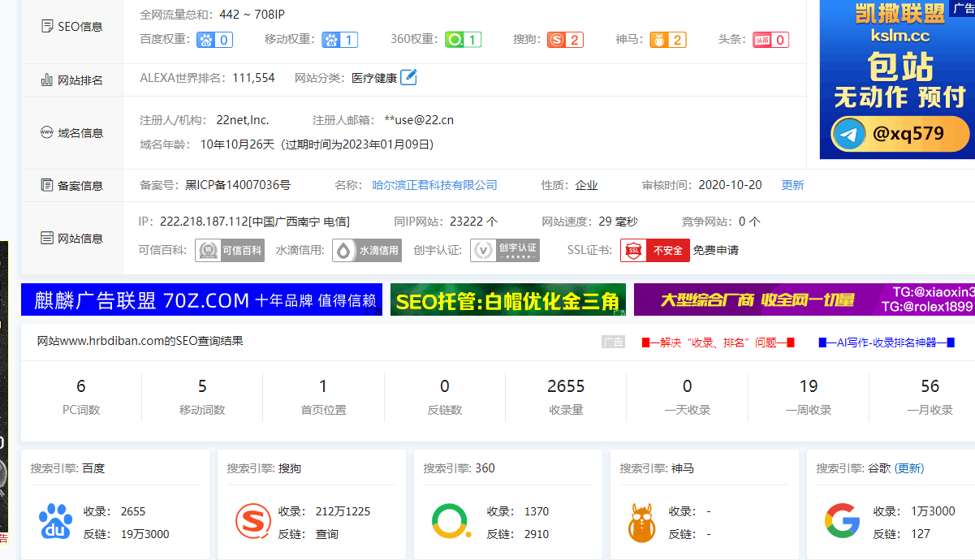Click the Sogou logo in search engine card

[253, 522]
